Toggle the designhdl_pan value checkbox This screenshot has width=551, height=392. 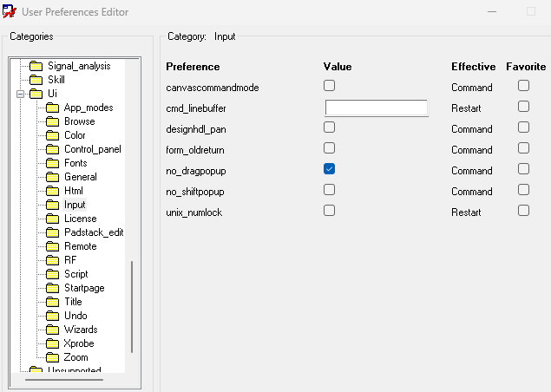coord(329,127)
